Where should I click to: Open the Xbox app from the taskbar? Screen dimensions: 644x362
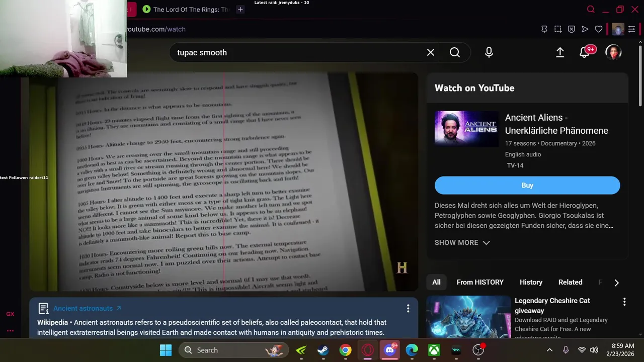[434, 350]
